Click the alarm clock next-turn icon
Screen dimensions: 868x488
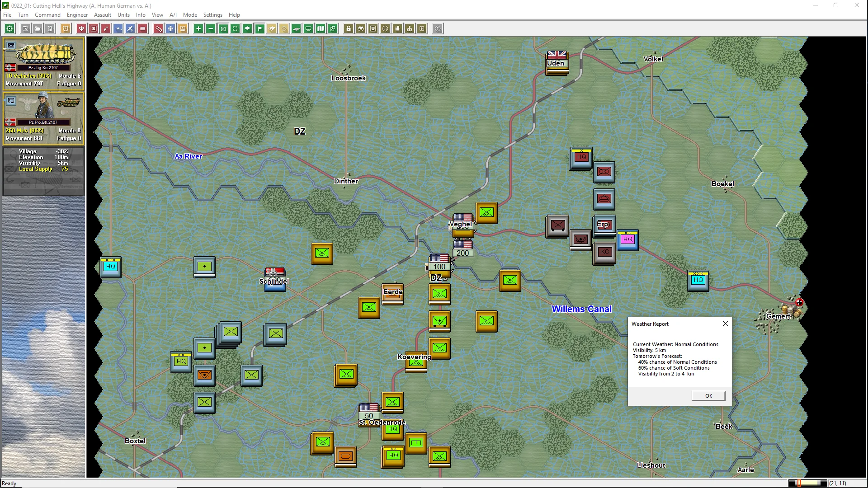click(66, 29)
